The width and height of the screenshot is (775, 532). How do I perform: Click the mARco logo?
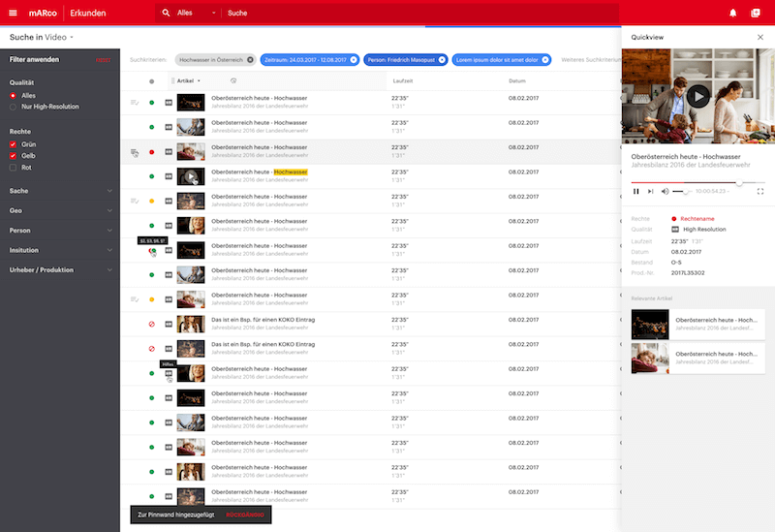pyautogui.click(x=43, y=13)
